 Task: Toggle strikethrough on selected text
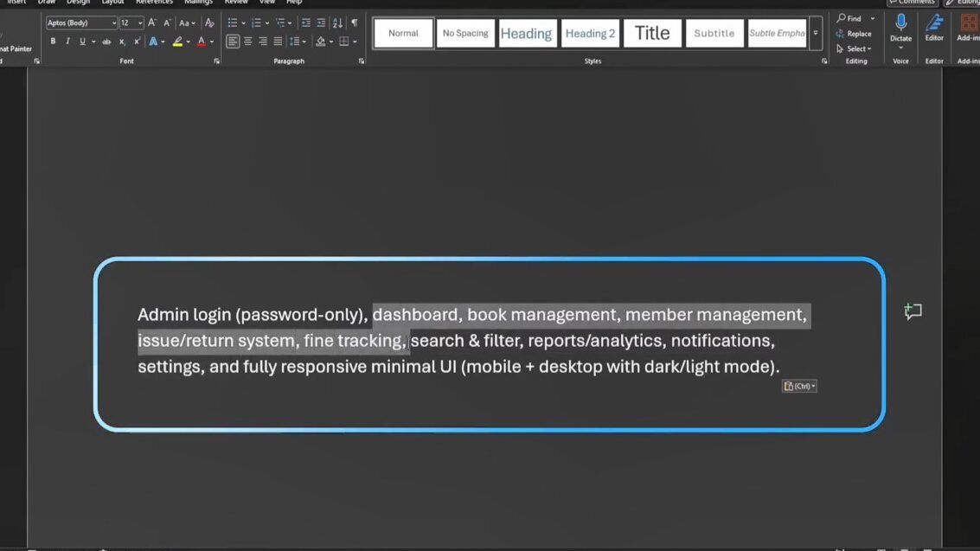point(106,42)
